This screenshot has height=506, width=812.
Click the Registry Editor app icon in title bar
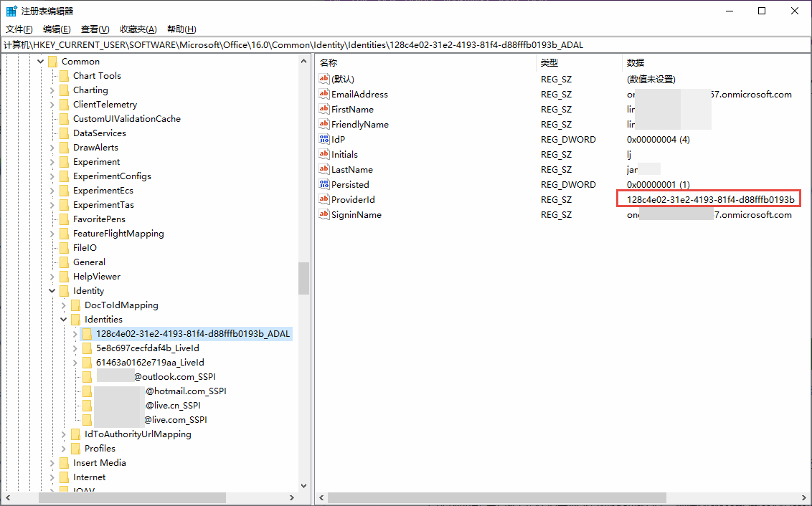point(11,11)
